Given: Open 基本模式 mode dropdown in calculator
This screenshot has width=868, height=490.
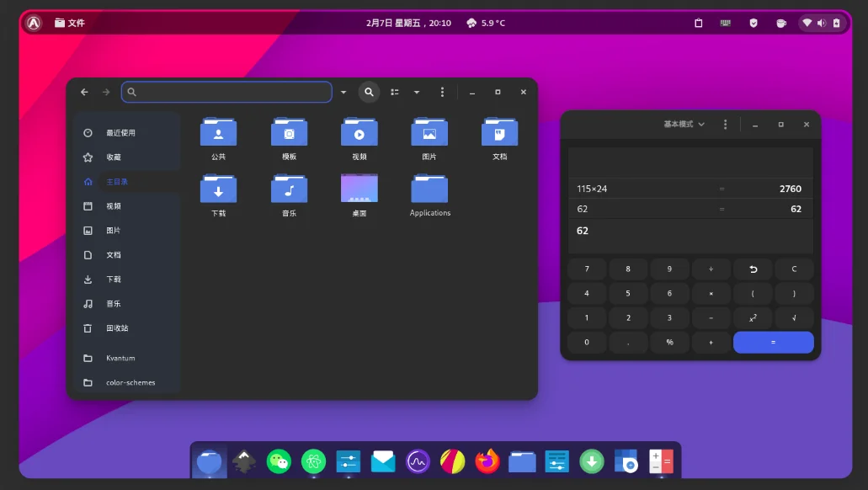Looking at the screenshot, I should [x=684, y=124].
